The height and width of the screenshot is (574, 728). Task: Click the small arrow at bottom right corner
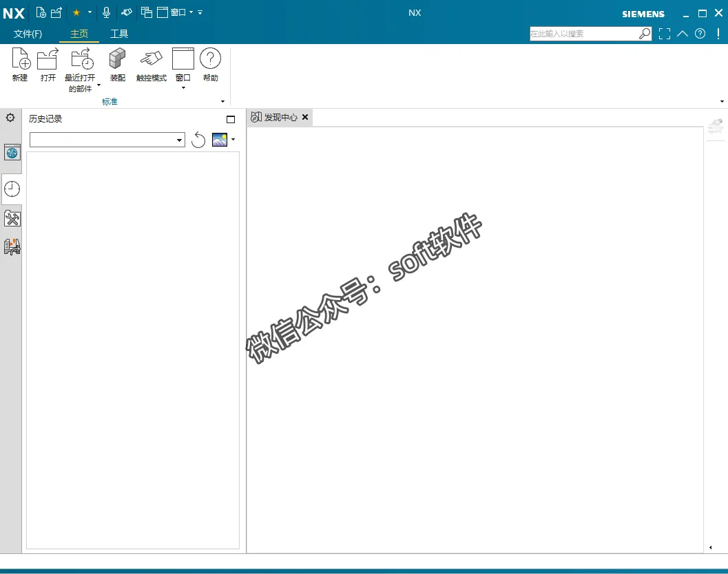point(710,548)
